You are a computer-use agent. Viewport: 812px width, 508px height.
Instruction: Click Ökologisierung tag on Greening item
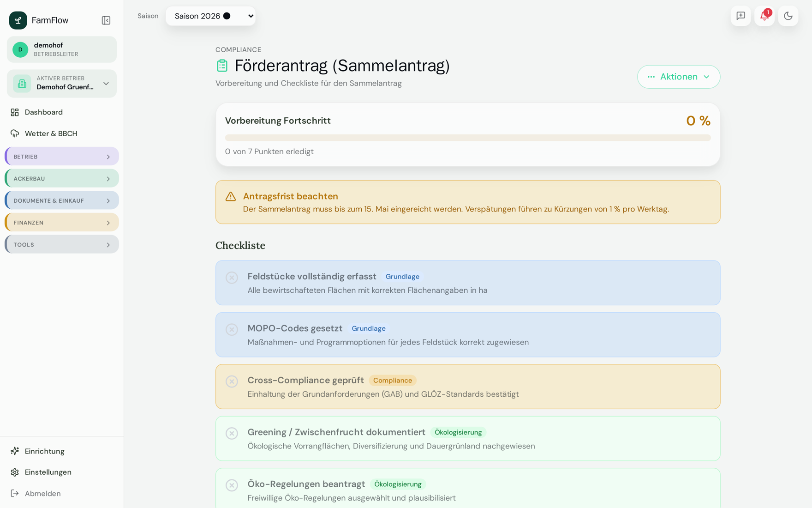[458, 432]
